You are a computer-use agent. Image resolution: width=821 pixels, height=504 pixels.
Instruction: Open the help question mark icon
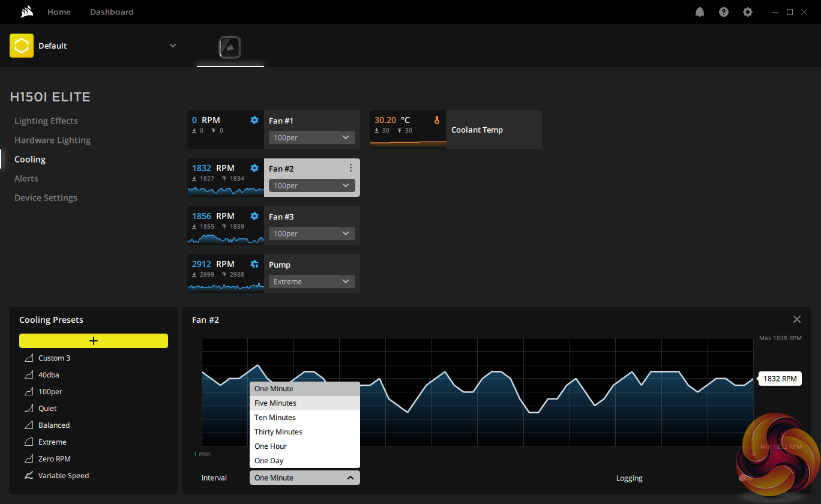tap(724, 12)
